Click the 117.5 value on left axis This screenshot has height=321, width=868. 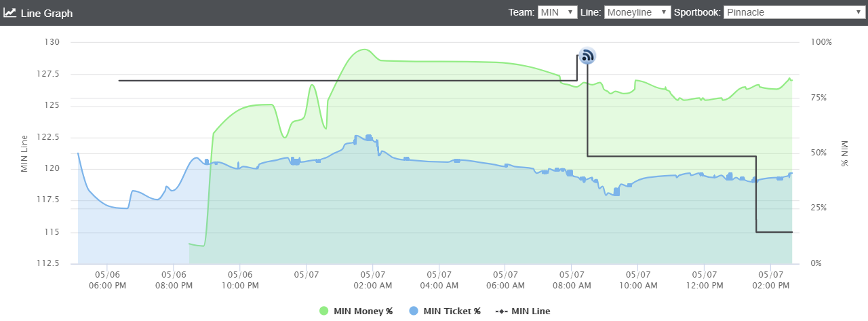(x=49, y=200)
